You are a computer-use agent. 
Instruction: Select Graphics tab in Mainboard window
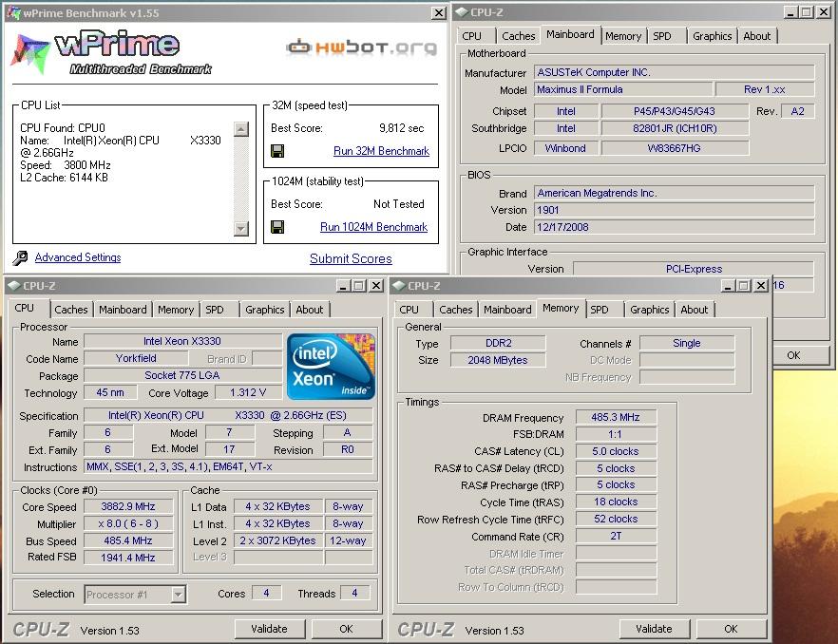point(712,36)
